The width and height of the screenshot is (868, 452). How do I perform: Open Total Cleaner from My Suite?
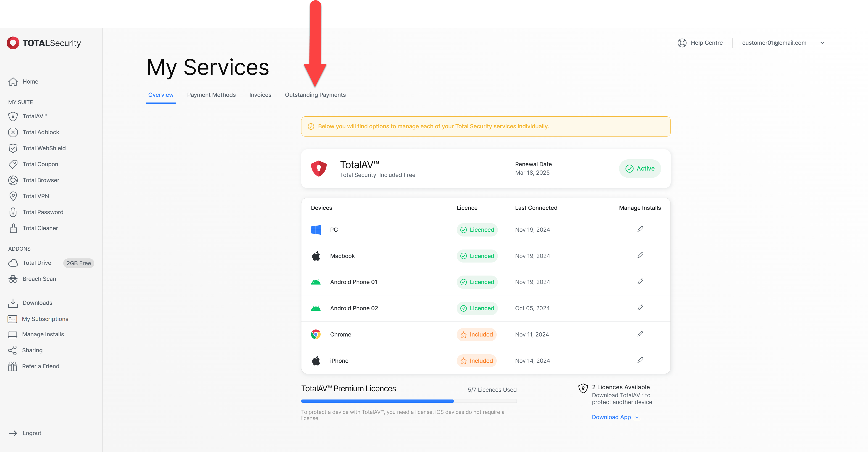point(40,228)
